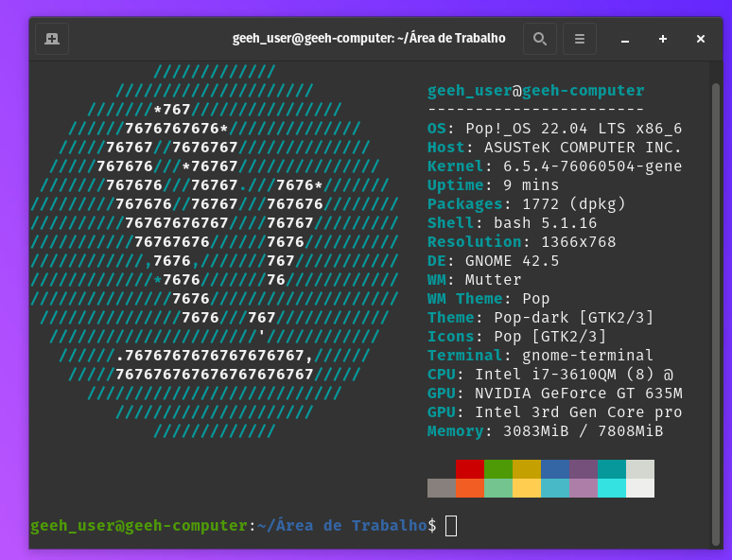Maximize the terminal window
Viewport: 732px width, 560px height.
663,39
